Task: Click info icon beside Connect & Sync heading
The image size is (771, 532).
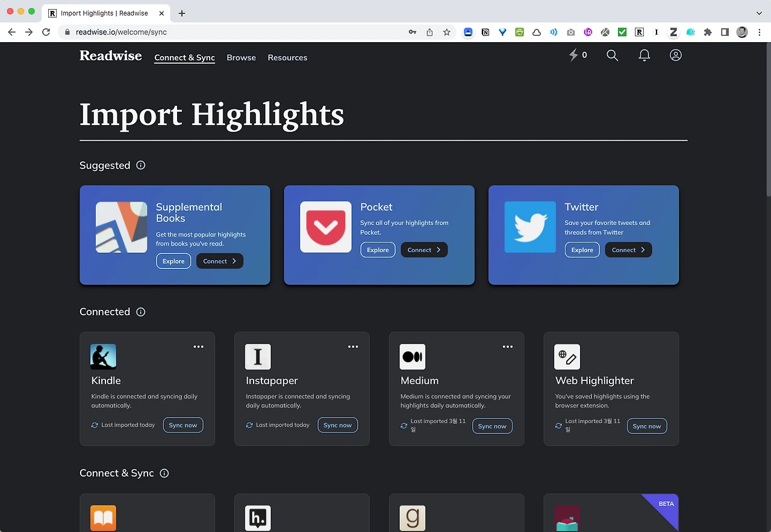Action: (x=164, y=473)
